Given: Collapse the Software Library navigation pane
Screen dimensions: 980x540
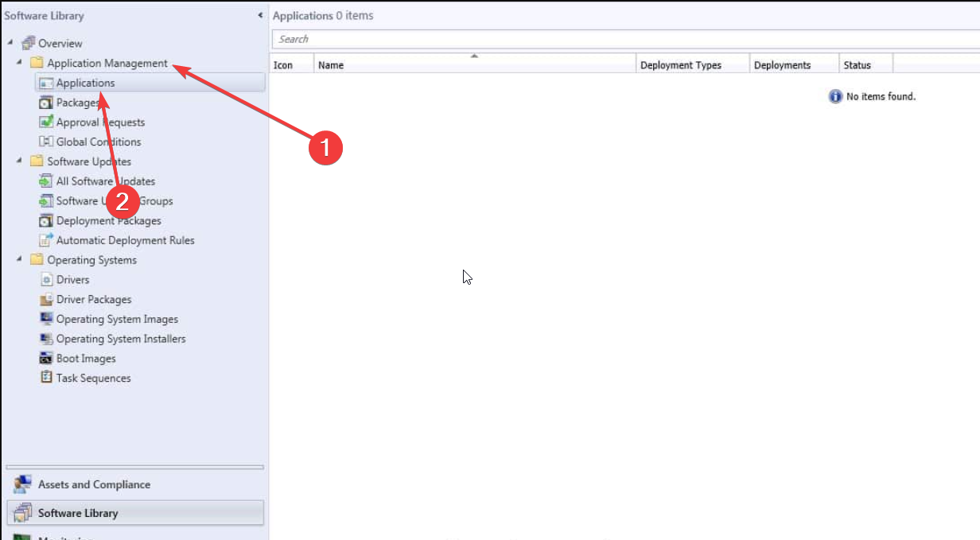Looking at the screenshot, I should coord(260,15).
